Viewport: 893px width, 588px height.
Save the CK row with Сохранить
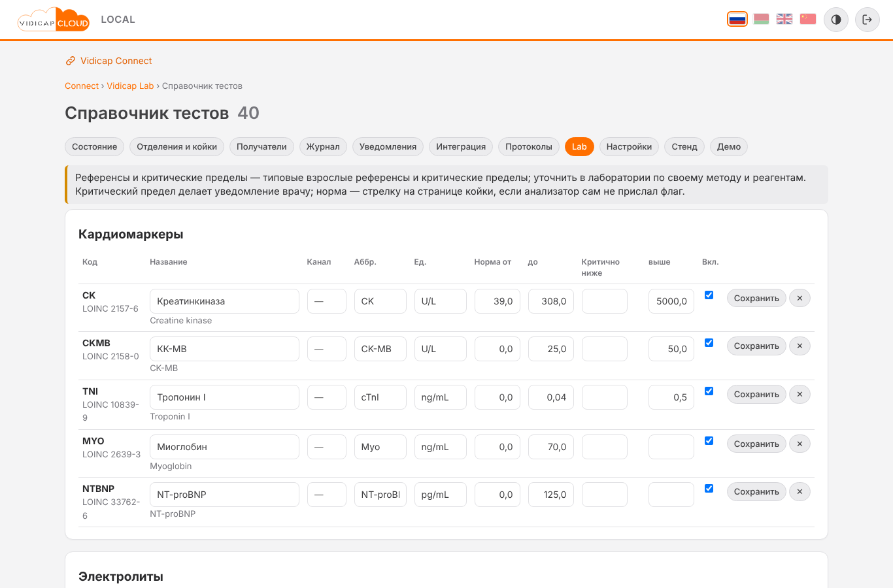click(756, 298)
